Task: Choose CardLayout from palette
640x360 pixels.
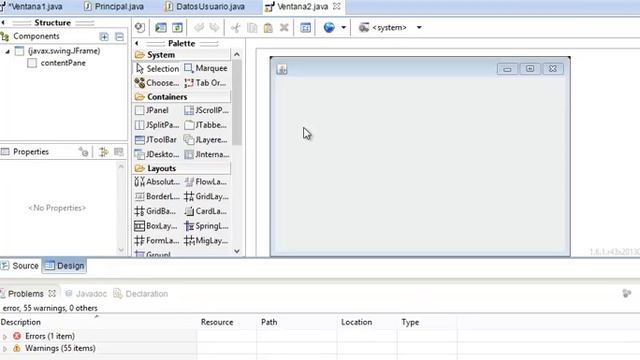Action: [206, 211]
